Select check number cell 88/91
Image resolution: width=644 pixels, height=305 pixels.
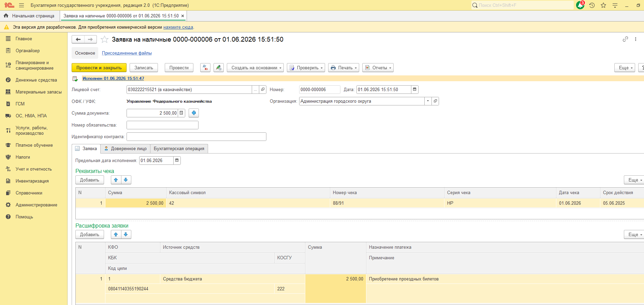tap(387, 203)
